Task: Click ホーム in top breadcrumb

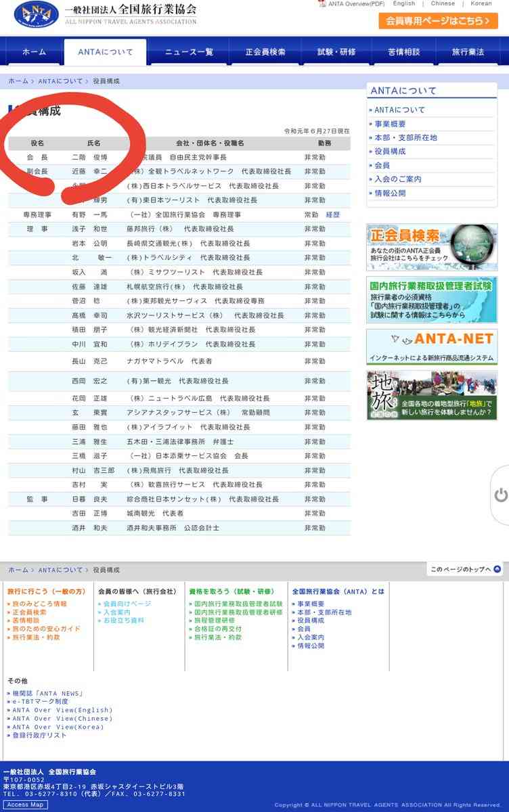Action: (18, 81)
